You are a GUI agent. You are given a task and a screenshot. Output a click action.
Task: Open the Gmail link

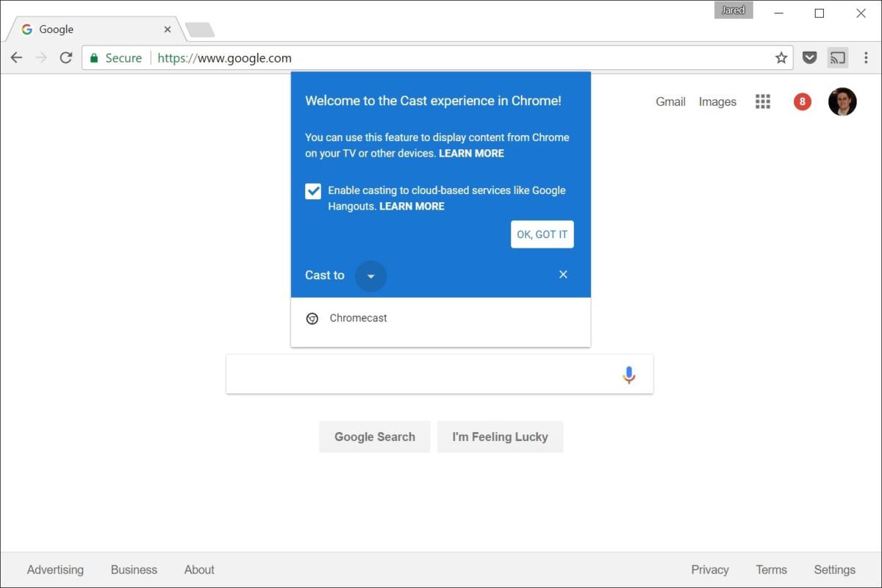coord(670,101)
